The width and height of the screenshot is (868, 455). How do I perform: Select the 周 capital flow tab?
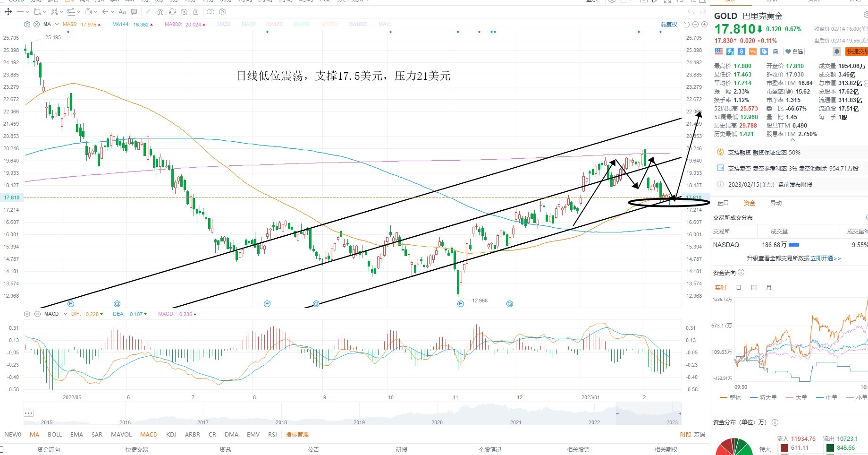click(753, 287)
